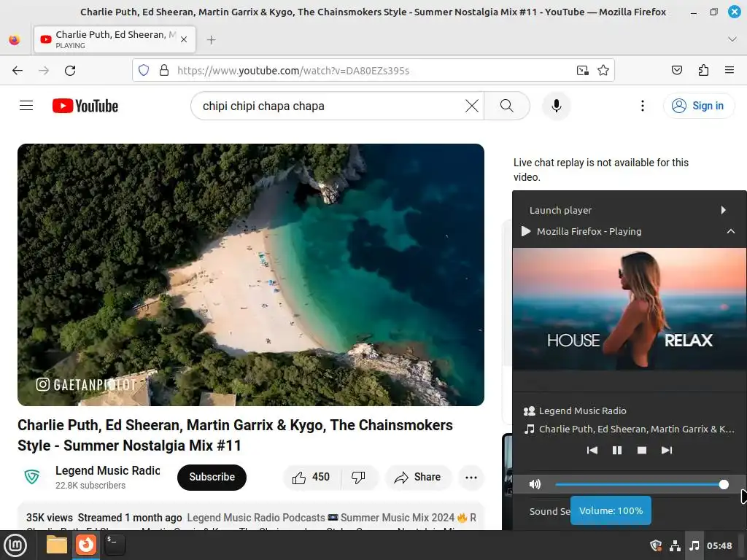Image resolution: width=747 pixels, height=560 pixels.
Task: Start voice search with microphone
Action: [x=556, y=106]
